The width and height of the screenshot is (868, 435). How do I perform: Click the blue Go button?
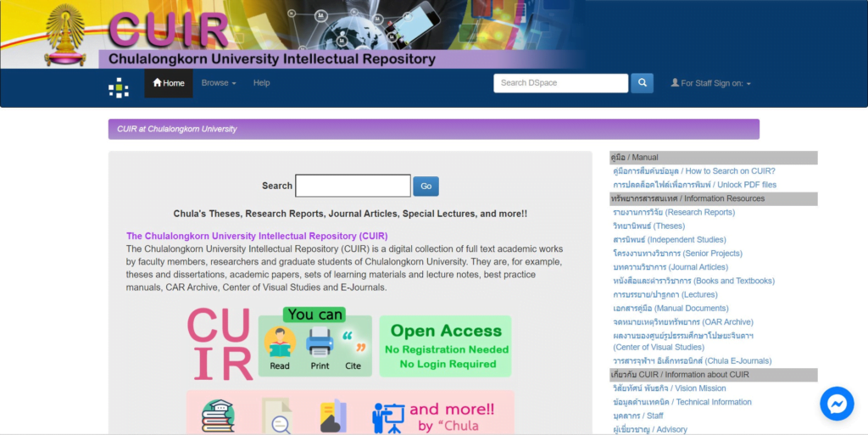pos(426,186)
